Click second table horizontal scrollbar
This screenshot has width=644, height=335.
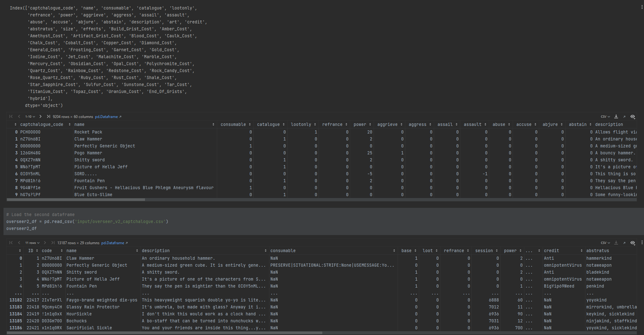164,333
